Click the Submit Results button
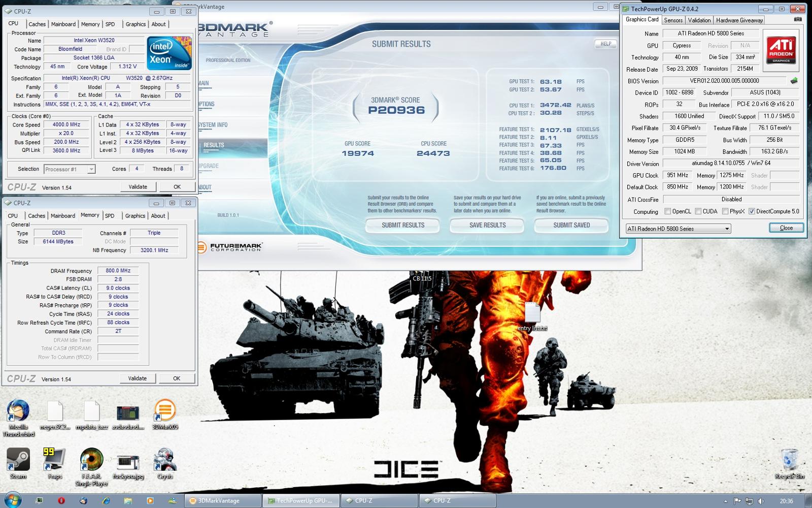 point(403,225)
